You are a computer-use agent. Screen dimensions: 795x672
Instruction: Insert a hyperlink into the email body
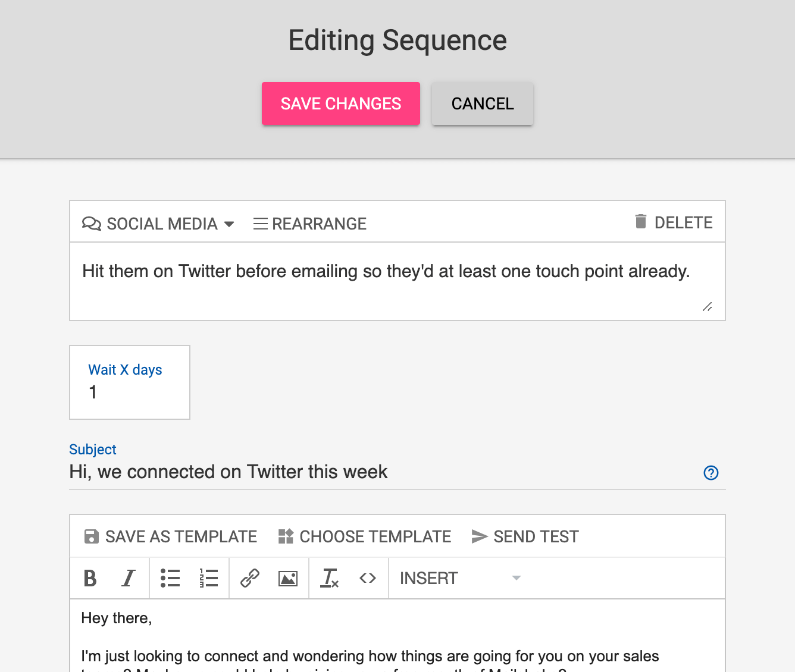click(x=249, y=577)
